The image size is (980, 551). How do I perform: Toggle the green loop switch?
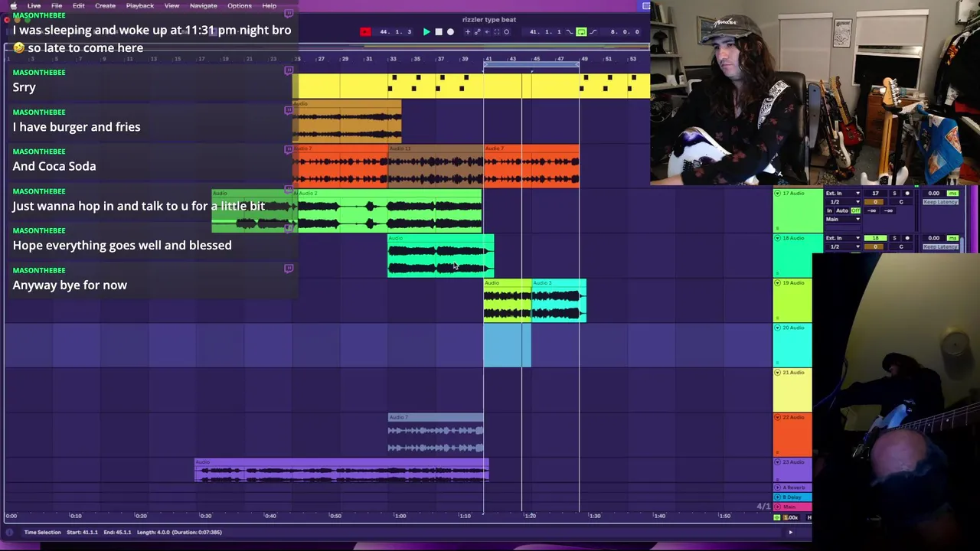(581, 31)
